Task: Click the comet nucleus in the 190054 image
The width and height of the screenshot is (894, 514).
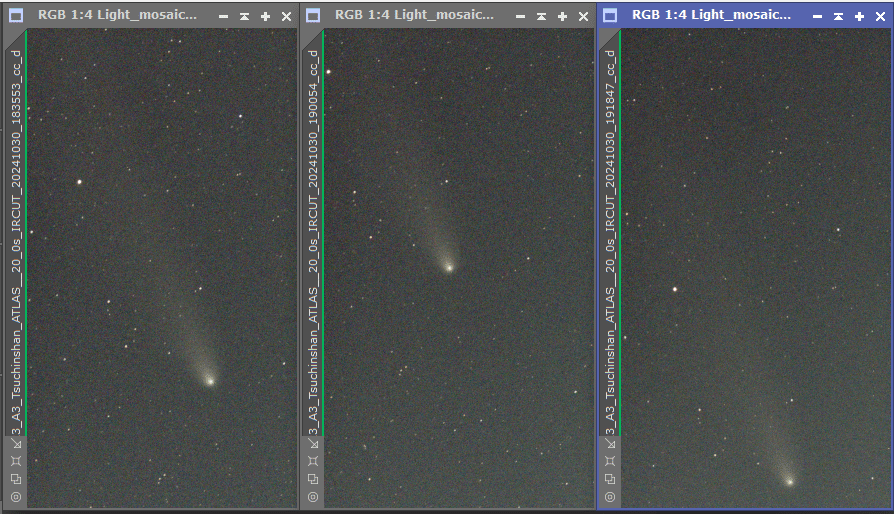Action: tap(449, 267)
